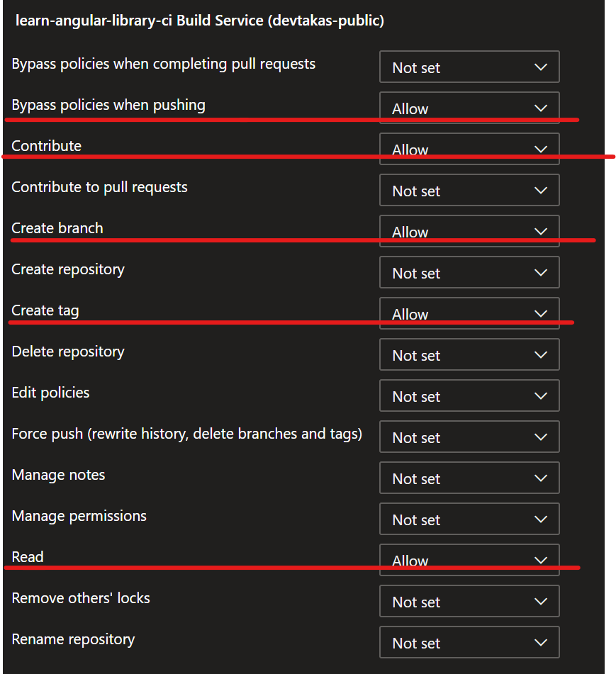
Task: Open the Contribute to pull requests dropdown
Action: [469, 190]
